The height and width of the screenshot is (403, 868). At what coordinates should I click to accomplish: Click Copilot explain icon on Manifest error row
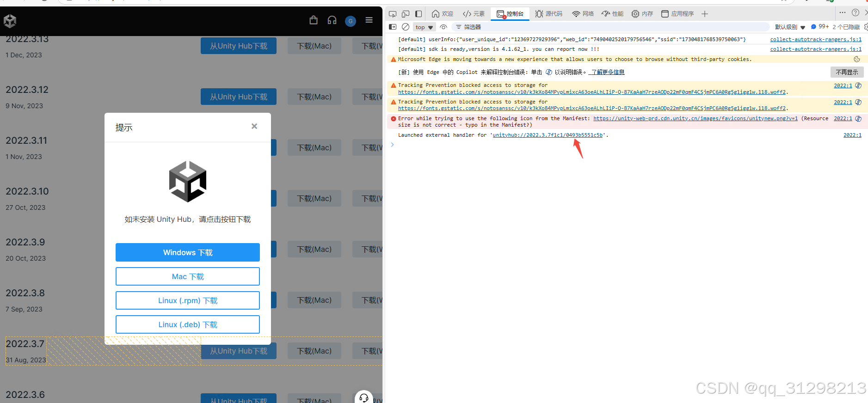tap(858, 119)
